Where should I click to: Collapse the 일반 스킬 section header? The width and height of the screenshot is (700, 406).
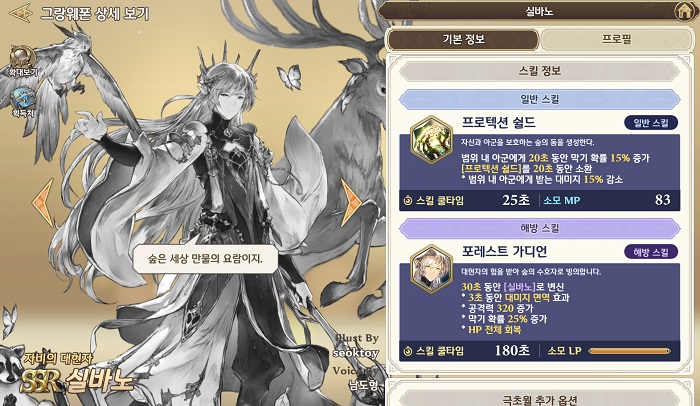(x=540, y=99)
